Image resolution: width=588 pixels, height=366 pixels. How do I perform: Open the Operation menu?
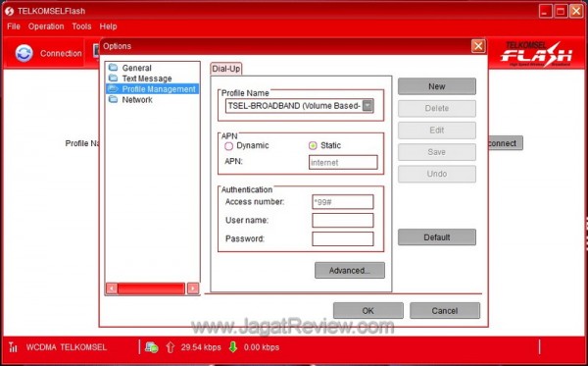pyautogui.click(x=46, y=26)
